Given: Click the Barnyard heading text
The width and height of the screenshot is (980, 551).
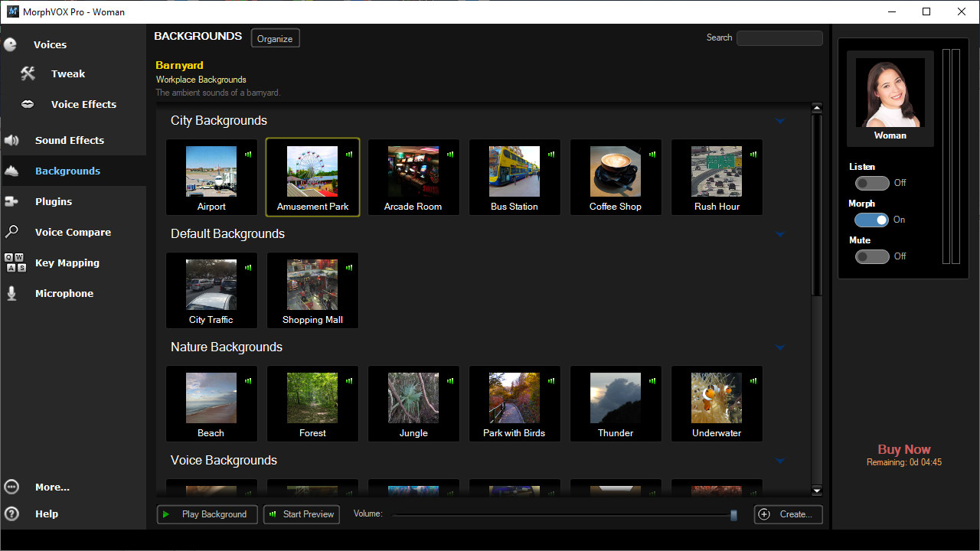Looking at the screenshot, I should click(179, 65).
